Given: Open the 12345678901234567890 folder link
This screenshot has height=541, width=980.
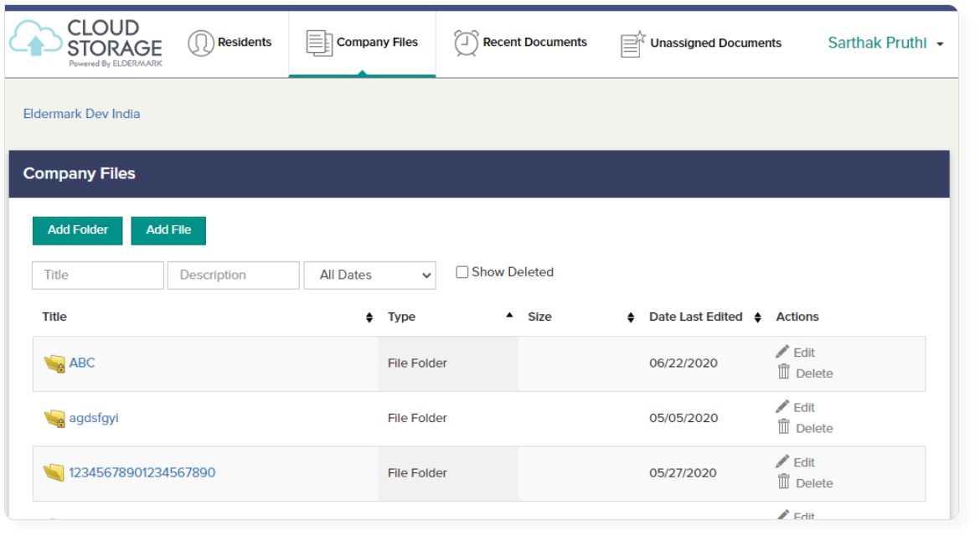Looking at the screenshot, I should [142, 473].
